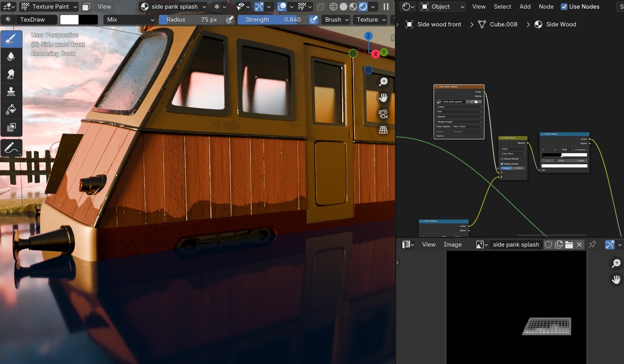Image resolution: width=624 pixels, height=364 pixels.
Task: Choose the Smear tool
Action: (x=11, y=74)
